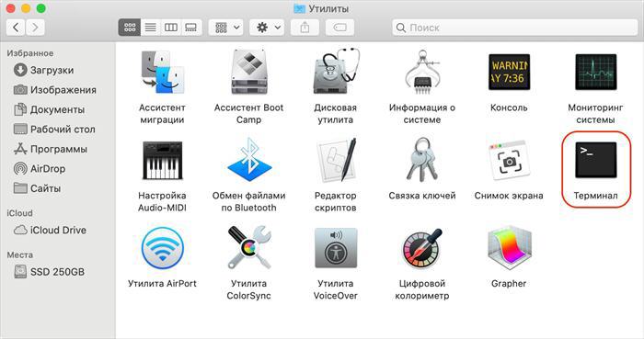Viewport: 644px width, 339px height.
Task: Switch to gallery view mode
Action: coord(191,28)
